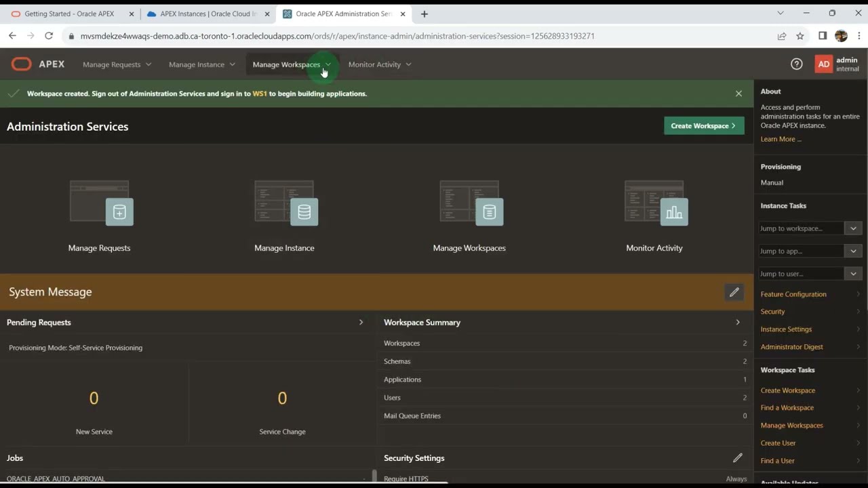The image size is (868, 488).
Task: Focus the Jump to app field
Action: (802, 251)
